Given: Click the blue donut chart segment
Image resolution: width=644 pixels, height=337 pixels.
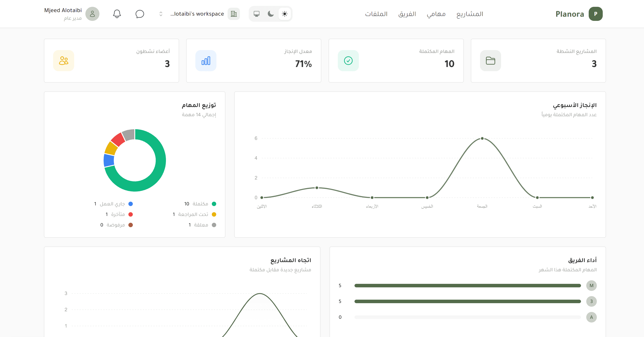Looking at the screenshot, I should tap(109, 160).
